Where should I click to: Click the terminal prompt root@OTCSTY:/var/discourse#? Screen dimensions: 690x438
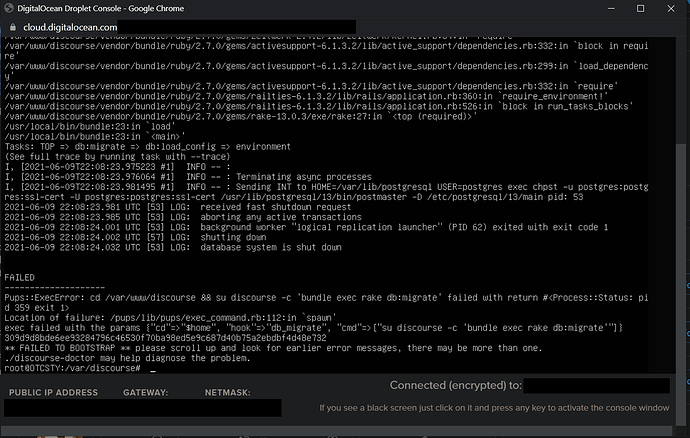click(x=73, y=368)
